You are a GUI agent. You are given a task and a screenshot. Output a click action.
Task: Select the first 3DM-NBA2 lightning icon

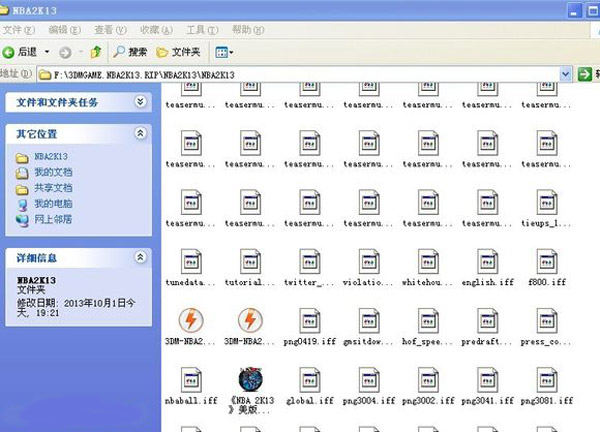click(191, 320)
